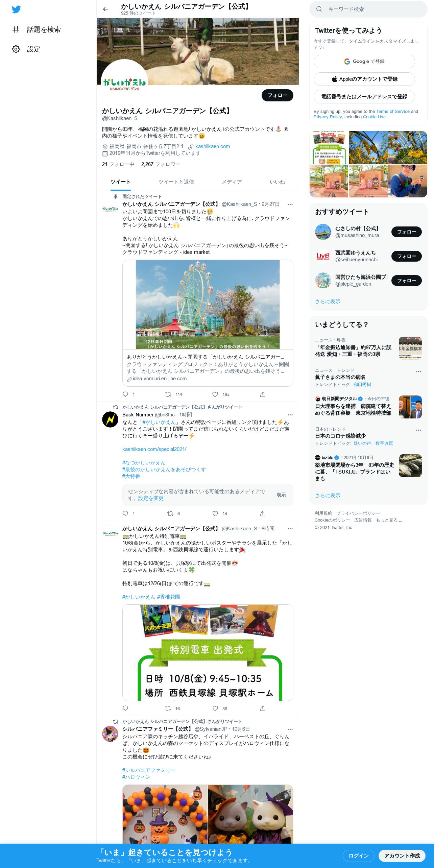434x868 pixels.
Task: View 2,267 フォロワー followers list
Action: 161,164
